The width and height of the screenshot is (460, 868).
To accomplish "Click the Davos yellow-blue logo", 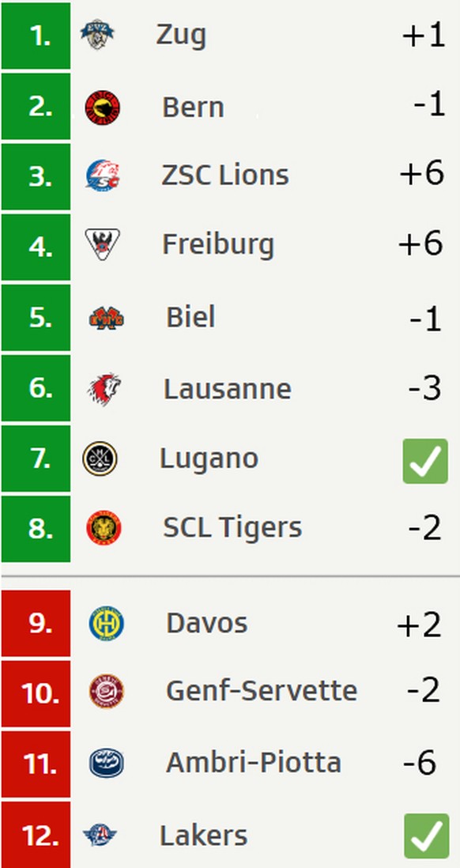I will point(106,623).
